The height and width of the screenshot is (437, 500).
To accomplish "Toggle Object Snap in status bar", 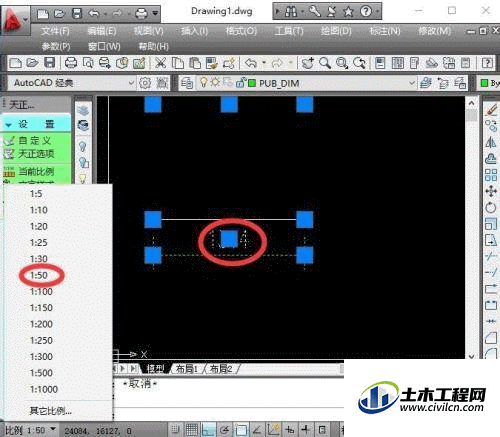I will point(241,429).
